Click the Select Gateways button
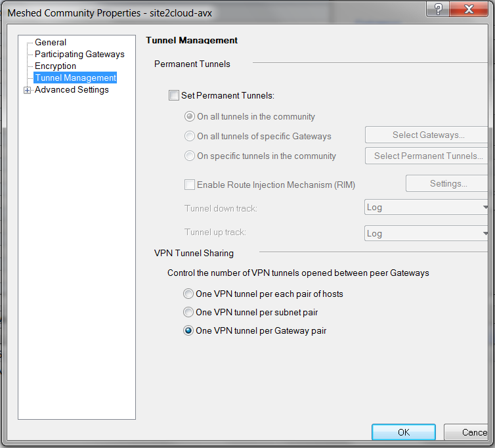The width and height of the screenshot is (495, 448). click(428, 135)
